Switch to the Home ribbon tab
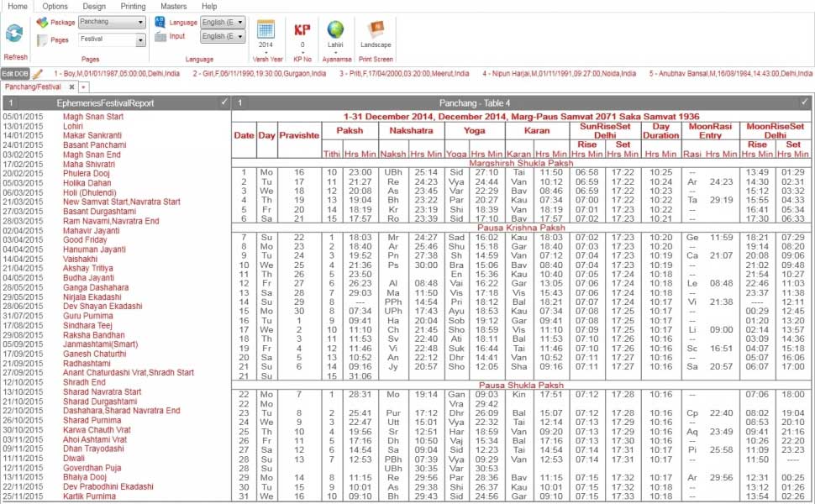Screen dimensions: 815x504 coord(18,6)
